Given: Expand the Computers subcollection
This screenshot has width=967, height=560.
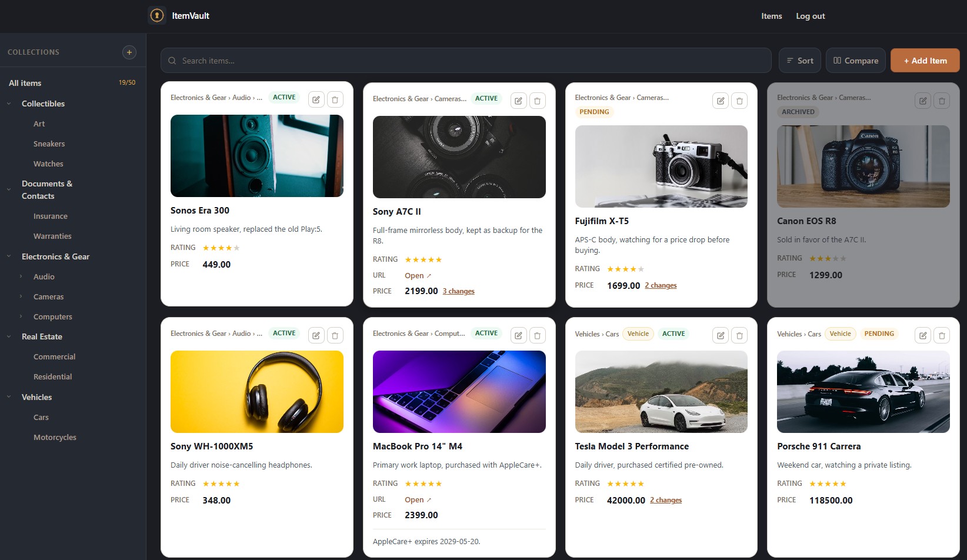Looking at the screenshot, I should 21,316.
